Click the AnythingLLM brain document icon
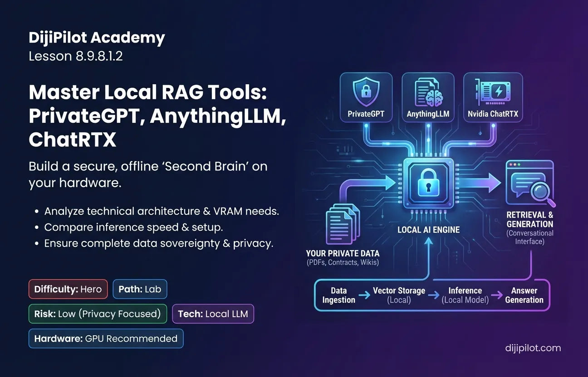Image resolution: width=588 pixels, height=377 pixels. 428,91
